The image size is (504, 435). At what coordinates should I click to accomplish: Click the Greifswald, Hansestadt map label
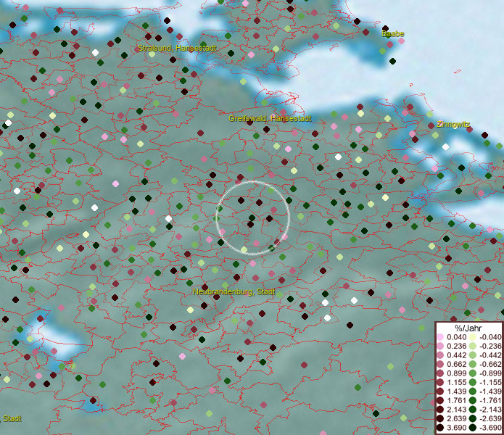point(270,118)
